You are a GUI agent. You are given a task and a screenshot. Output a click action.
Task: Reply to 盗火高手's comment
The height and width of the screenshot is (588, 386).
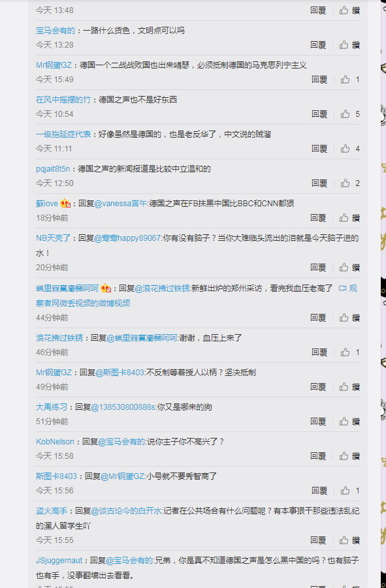(x=318, y=540)
